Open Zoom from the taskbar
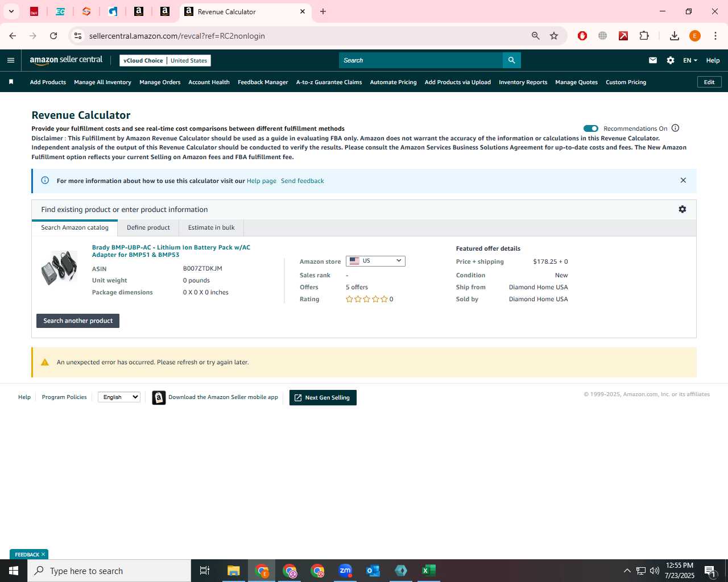728x582 pixels. point(345,571)
